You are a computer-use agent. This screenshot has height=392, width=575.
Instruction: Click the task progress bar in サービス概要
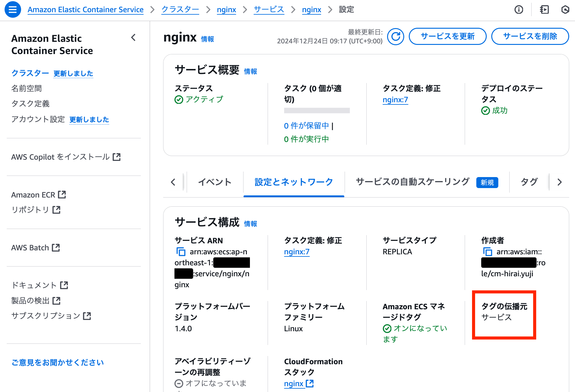pyautogui.click(x=317, y=111)
